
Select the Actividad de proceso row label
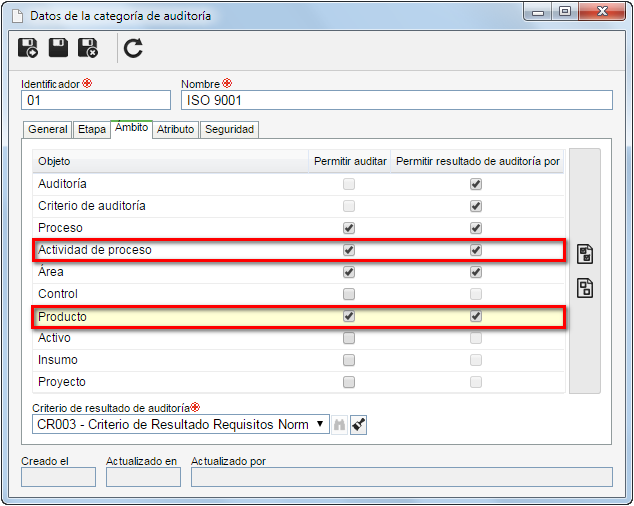[x=95, y=250]
